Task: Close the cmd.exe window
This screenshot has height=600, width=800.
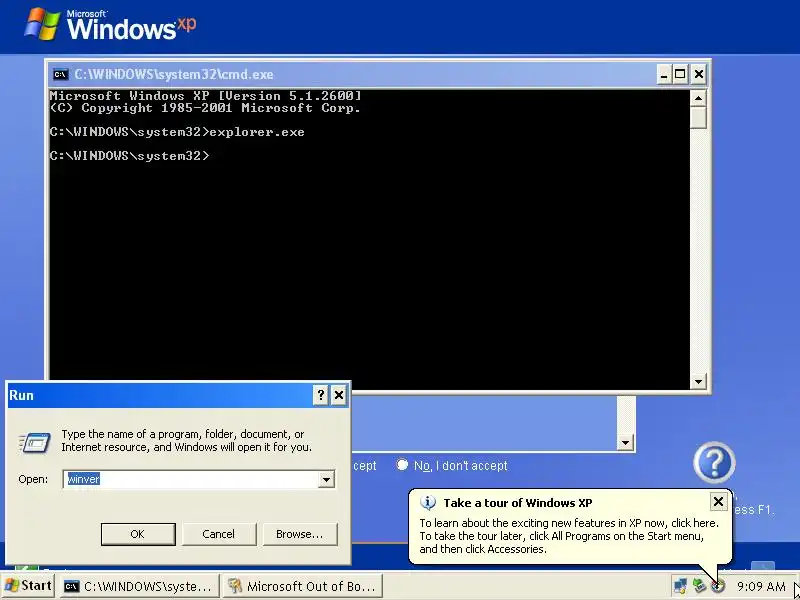Action: [698, 74]
